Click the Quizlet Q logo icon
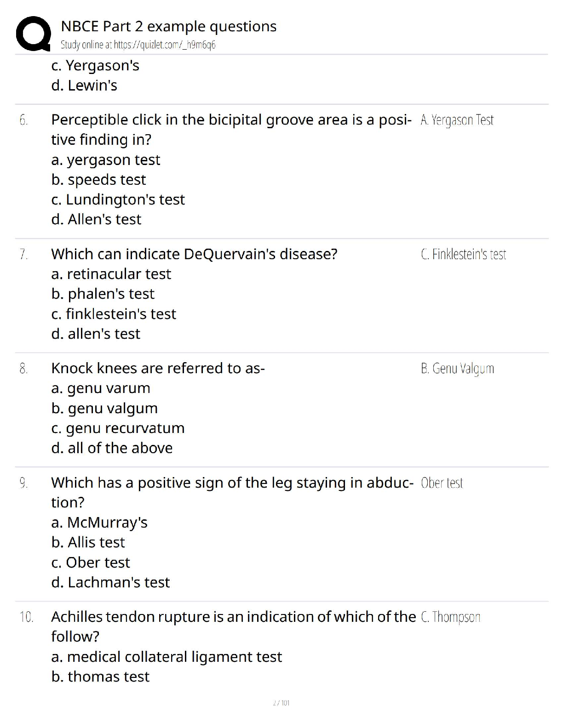Viewport: 563px width, 728px height. coord(33,34)
